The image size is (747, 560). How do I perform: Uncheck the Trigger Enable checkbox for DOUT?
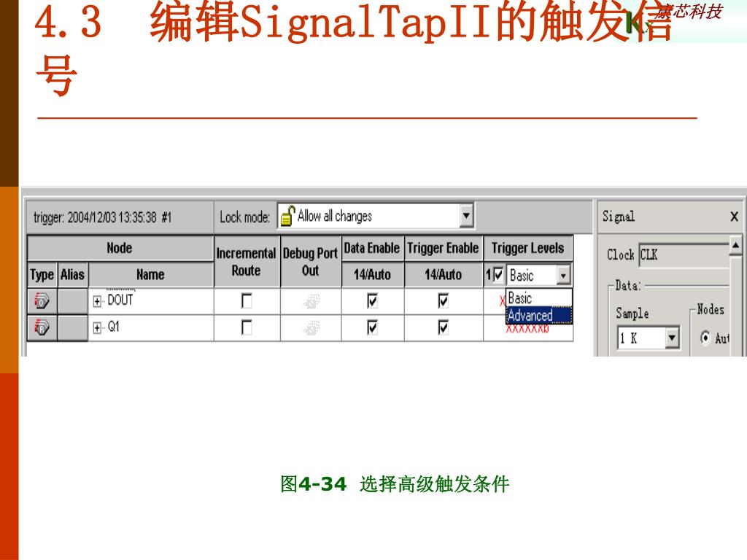[x=443, y=301]
